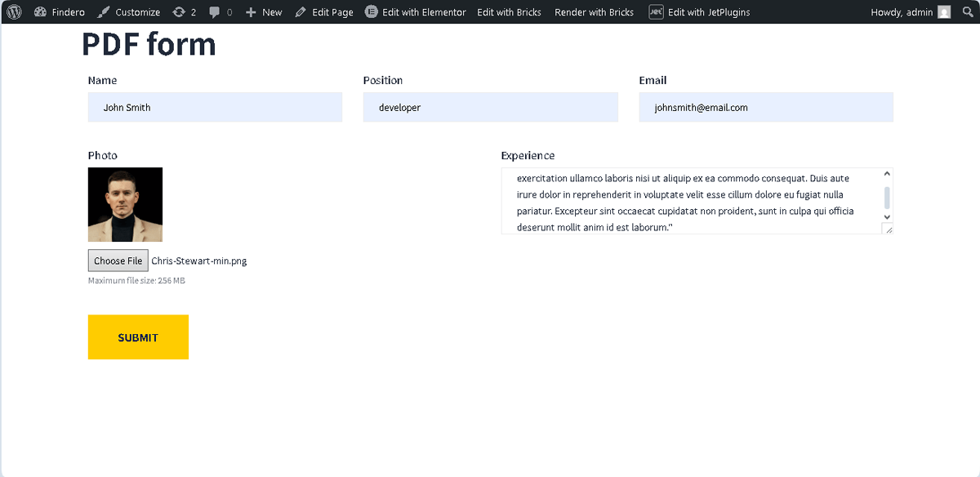Click the uploaded portrait photo thumbnail
The image size is (980, 477).
125,203
